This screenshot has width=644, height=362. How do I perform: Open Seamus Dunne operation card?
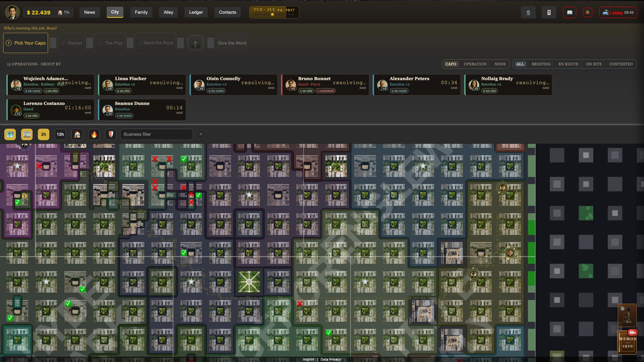(x=142, y=110)
